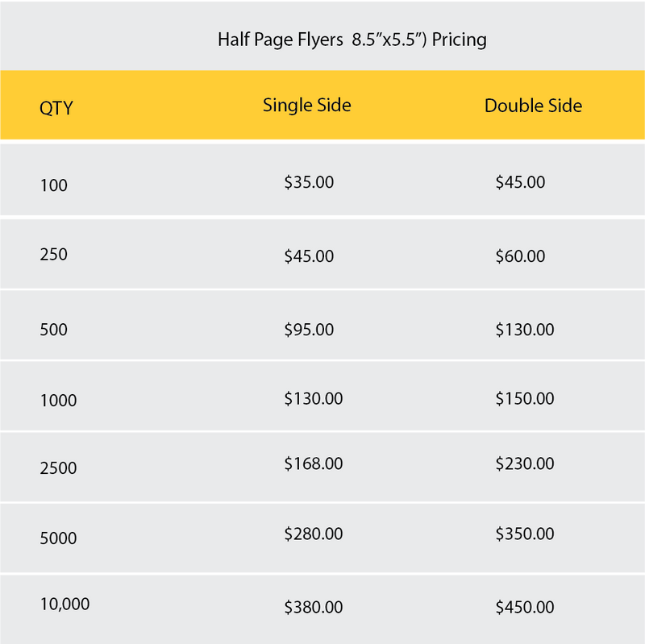Viewport: 645px width, 644px height.
Task: Click the $150.00 double side price
Action: pyautogui.click(x=525, y=399)
